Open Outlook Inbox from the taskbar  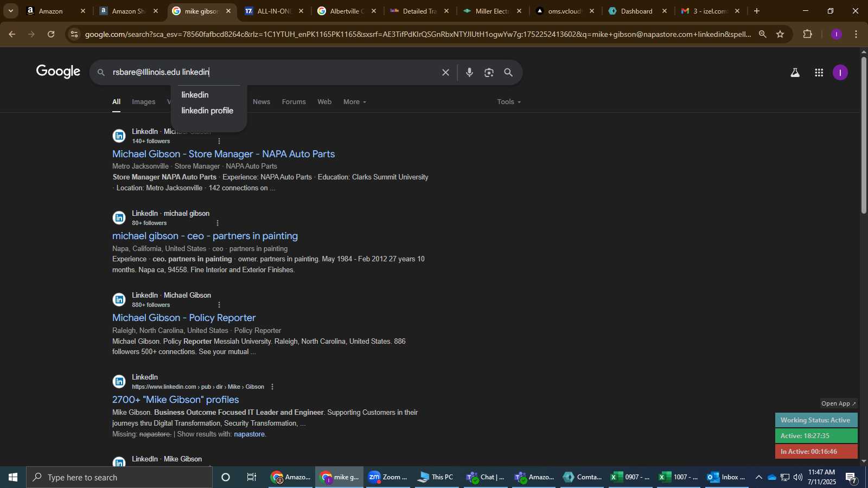tap(726, 477)
